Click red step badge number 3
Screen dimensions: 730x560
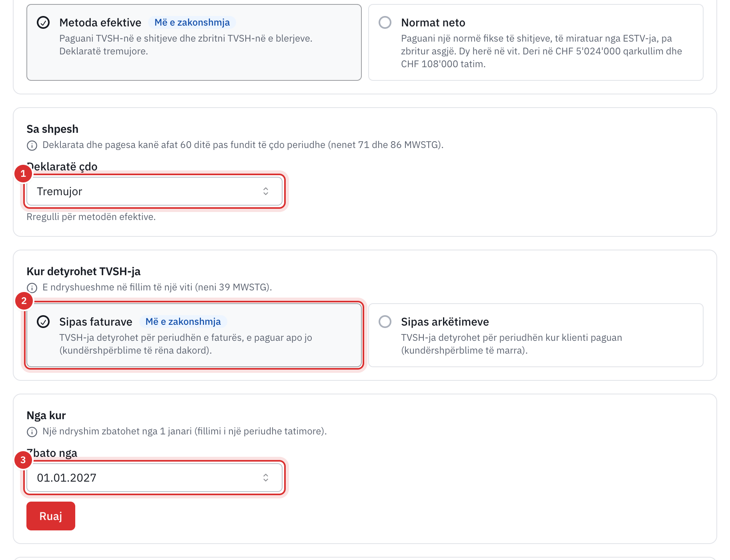[23, 460]
